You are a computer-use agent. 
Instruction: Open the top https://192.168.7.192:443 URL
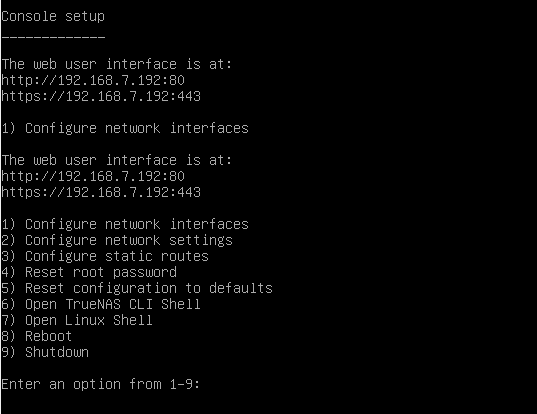click(x=101, y=96)
